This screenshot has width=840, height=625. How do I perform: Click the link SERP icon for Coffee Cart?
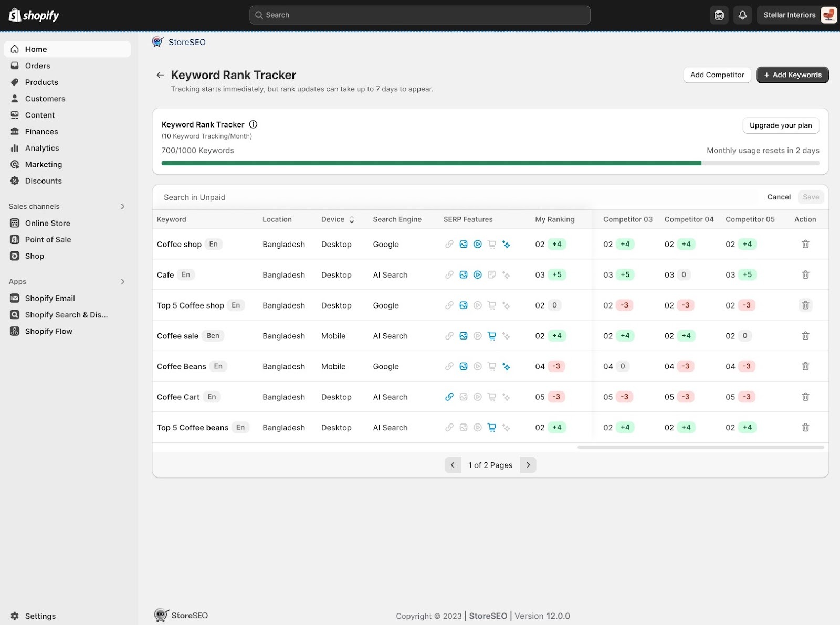pos(449,397)
